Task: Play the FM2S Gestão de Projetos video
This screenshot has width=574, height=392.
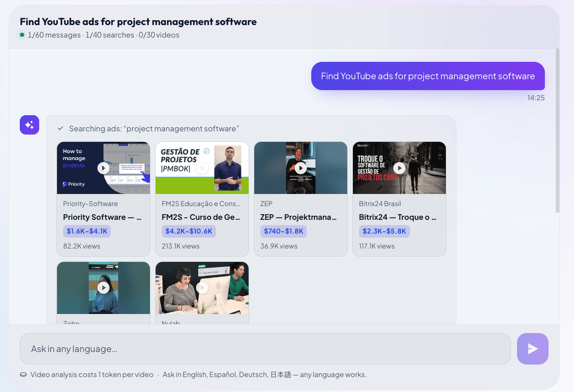Action: coord(202,168)
